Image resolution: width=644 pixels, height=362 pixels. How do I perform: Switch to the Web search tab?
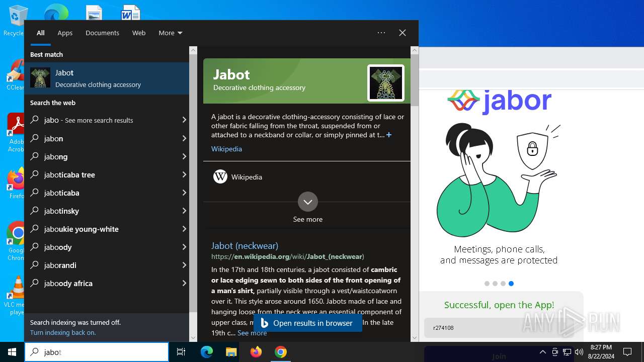[139, 33]
